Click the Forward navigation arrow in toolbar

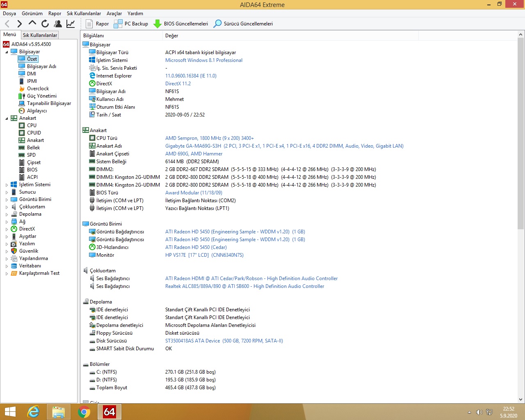[19, 24]
